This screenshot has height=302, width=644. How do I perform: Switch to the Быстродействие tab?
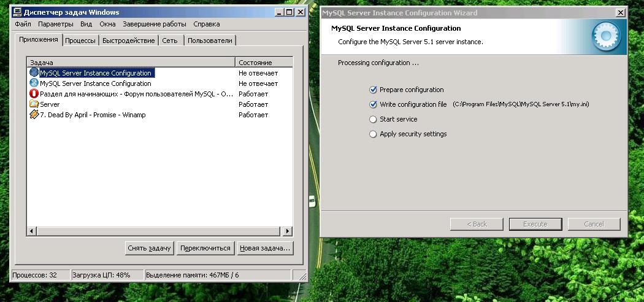pos(128,41)
